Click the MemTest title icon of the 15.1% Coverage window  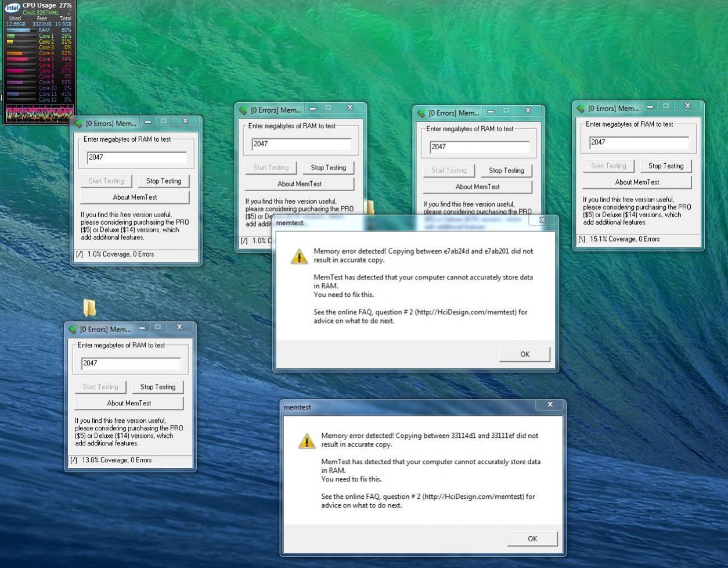point(581,109)
